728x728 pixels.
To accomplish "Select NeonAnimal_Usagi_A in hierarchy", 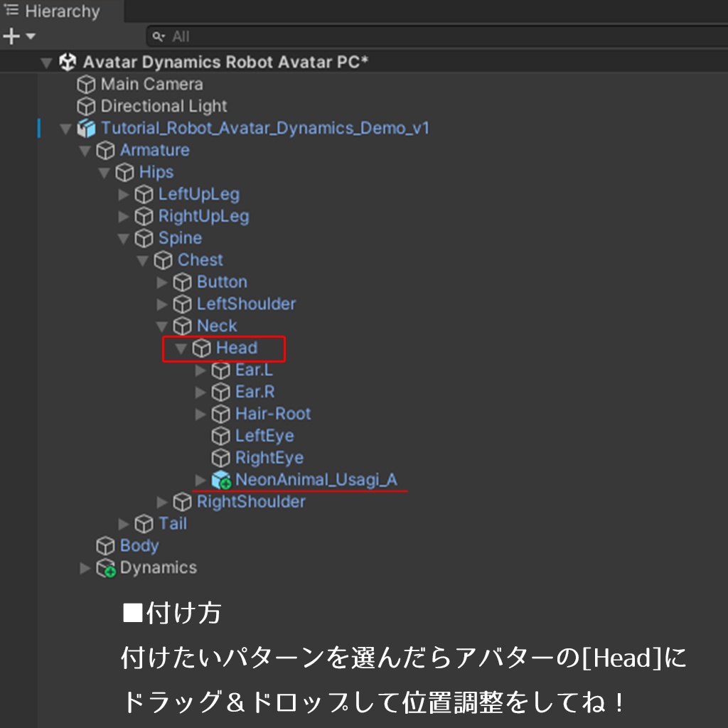I will click(x=316, y=480).
